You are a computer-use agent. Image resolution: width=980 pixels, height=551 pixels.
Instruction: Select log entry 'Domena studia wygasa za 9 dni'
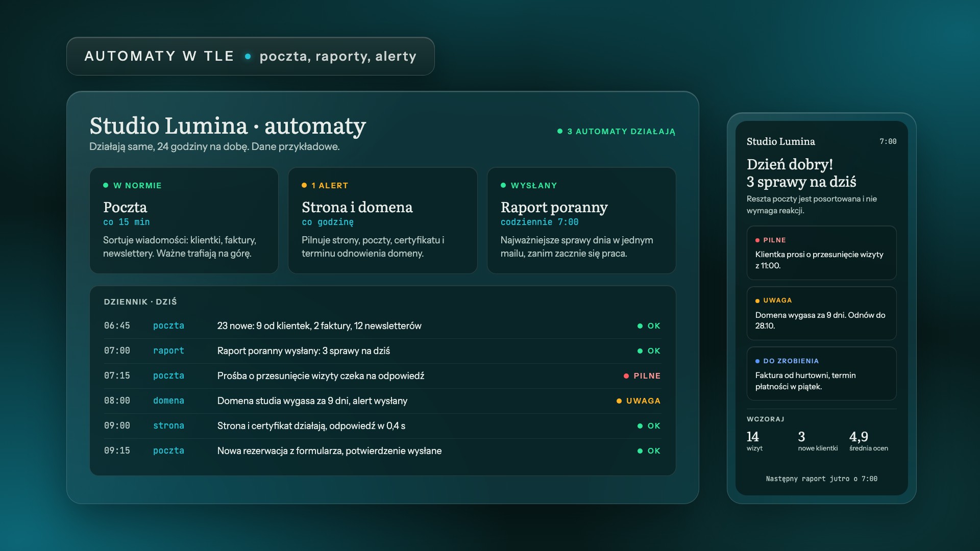tap(382, 401)
